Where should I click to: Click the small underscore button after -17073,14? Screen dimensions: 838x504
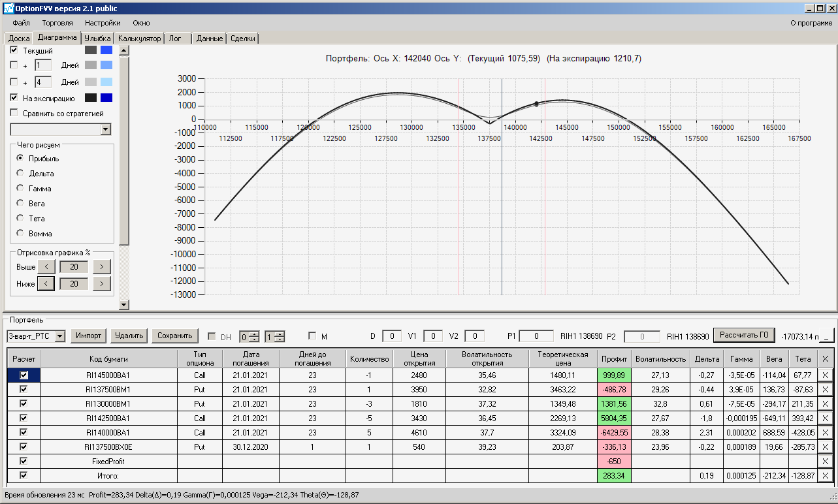[x=826, y=336]
